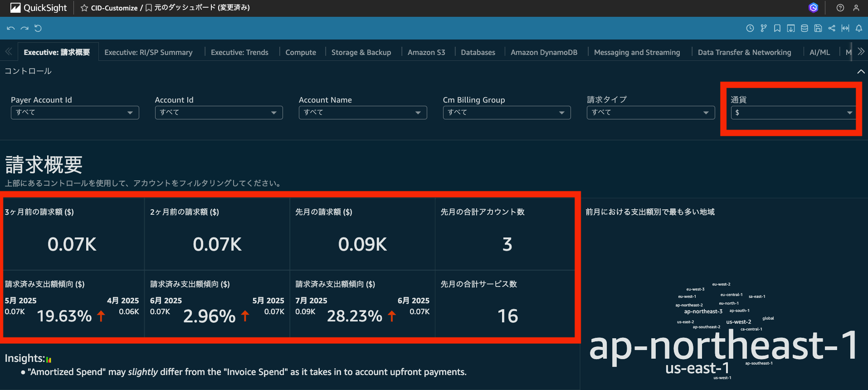This screenshot has width=868, height=390.
Task: Open the Messaging and Streaming tab
Action: (x=637, y=52)
